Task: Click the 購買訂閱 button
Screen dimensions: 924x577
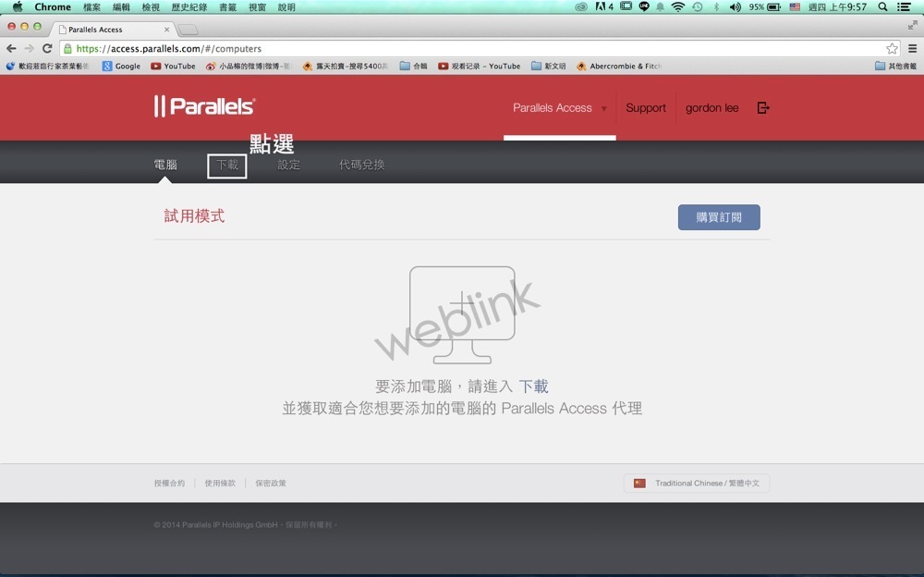Action: (x=719, y=217)
